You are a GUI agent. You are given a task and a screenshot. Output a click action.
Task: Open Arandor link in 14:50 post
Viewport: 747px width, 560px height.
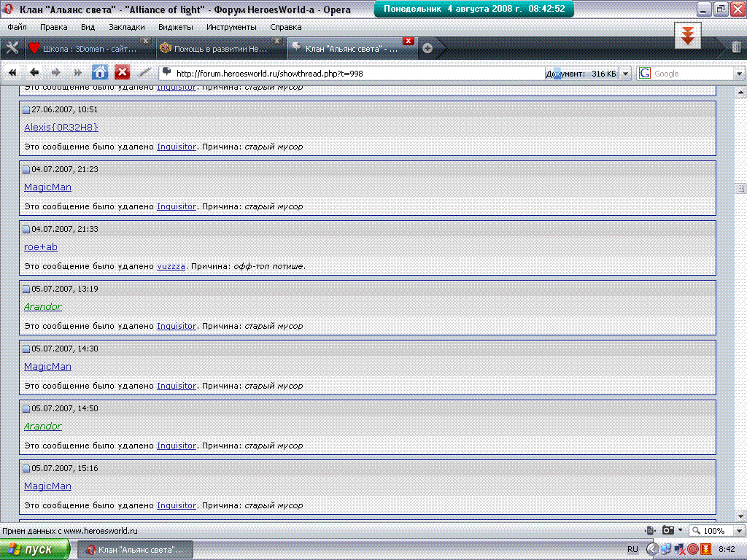[x=43, y=426]
